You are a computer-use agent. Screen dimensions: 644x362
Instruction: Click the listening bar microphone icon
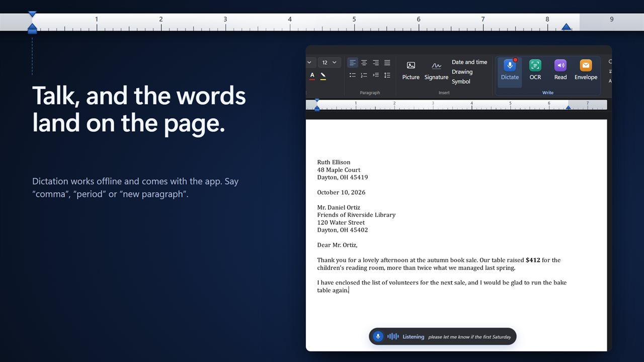378,336
